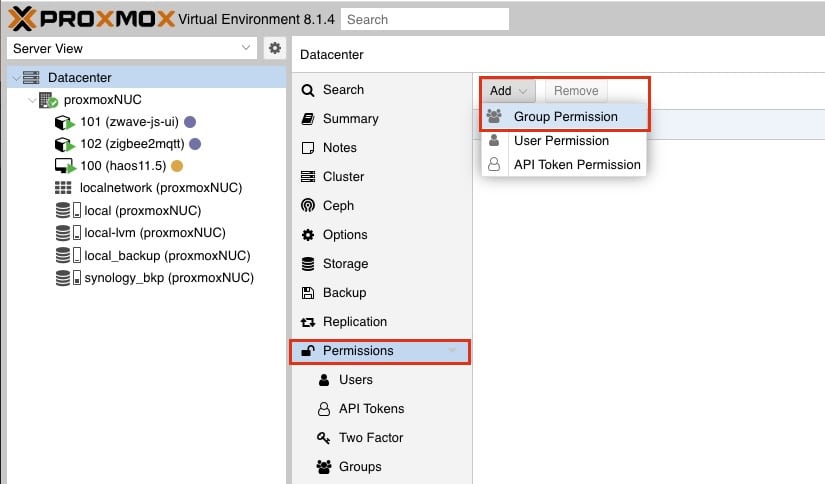Collapse the Permissions submenu arrow
Viewport: 825px width, 484px height.
coord(452,351)
